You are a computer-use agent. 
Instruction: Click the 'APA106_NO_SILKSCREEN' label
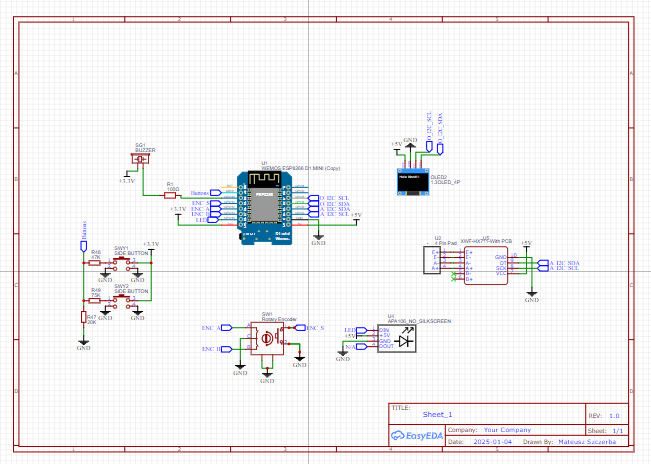(x=419, y=321)
